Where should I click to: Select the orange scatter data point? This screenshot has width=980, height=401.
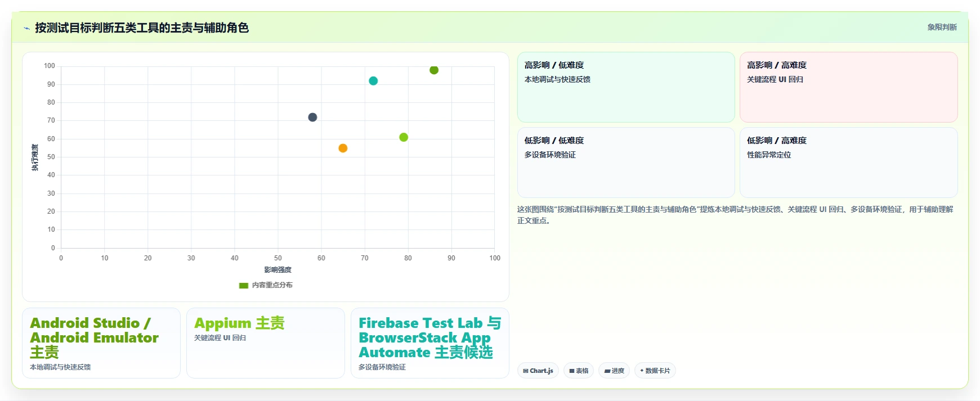343,148
